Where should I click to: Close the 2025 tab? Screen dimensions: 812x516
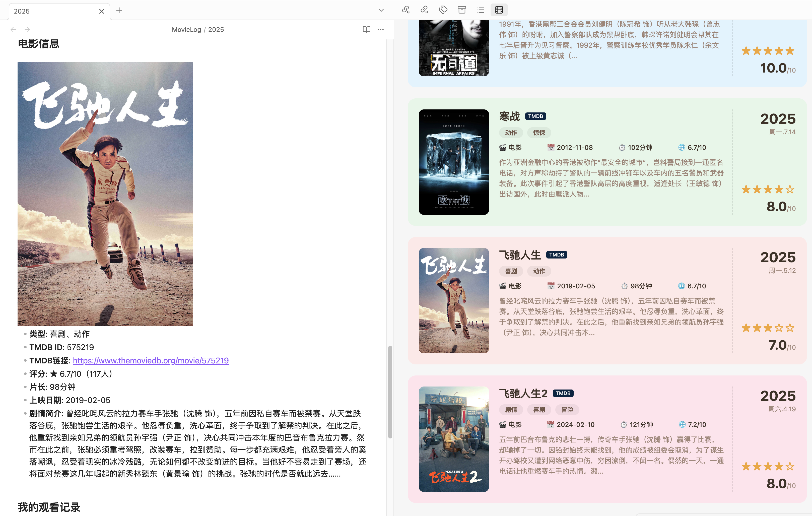coord(101,11)
